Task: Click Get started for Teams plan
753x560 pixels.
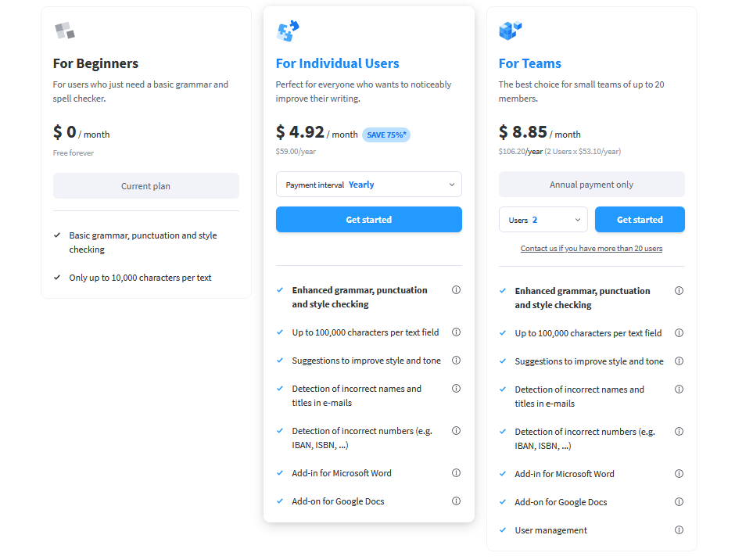Action: [x=639, y=220]
